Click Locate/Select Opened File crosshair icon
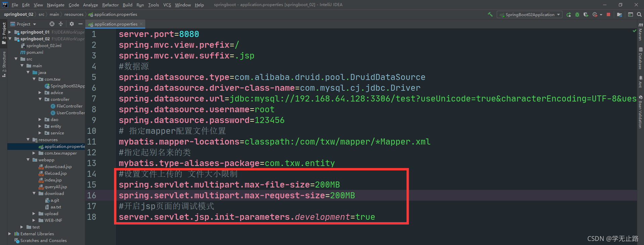Screen dimensions: 644x245 (52, 24)
